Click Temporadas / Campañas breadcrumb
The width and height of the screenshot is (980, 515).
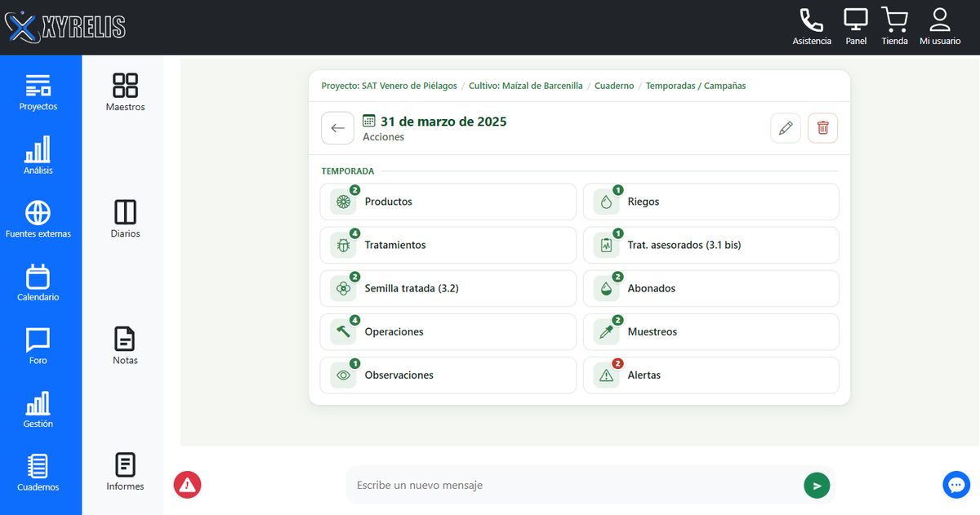(x=696, y=86)
